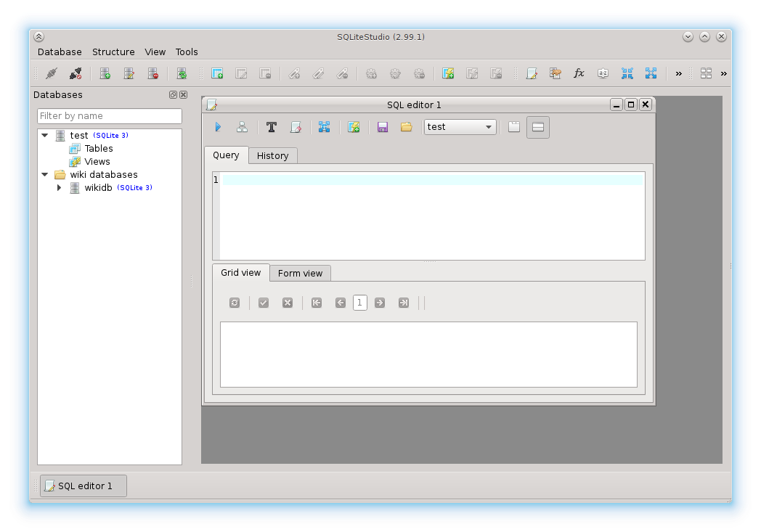Collapse the 'test' database tree node
The height and width of the screenshot is (532, 761).
44,135
